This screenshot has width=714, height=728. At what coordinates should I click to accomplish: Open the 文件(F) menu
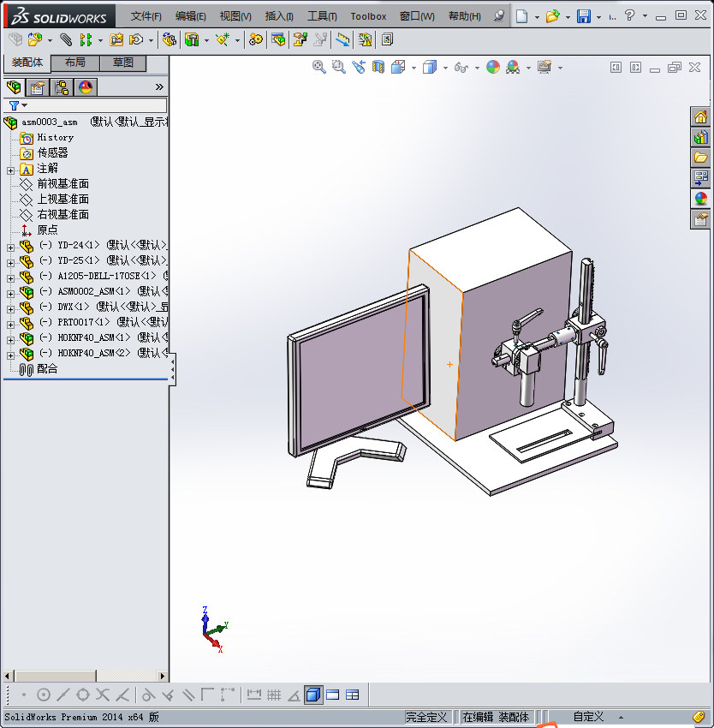click(x=146, y=16)
